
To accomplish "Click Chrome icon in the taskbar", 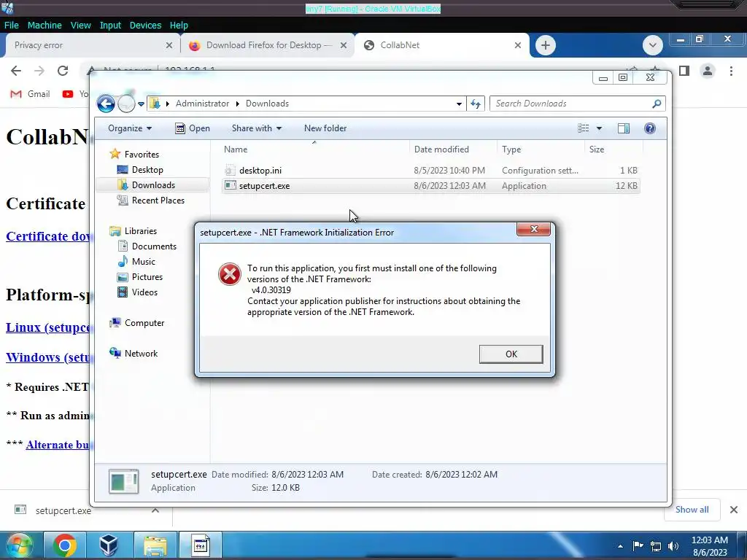I will (x=65, y=545).
